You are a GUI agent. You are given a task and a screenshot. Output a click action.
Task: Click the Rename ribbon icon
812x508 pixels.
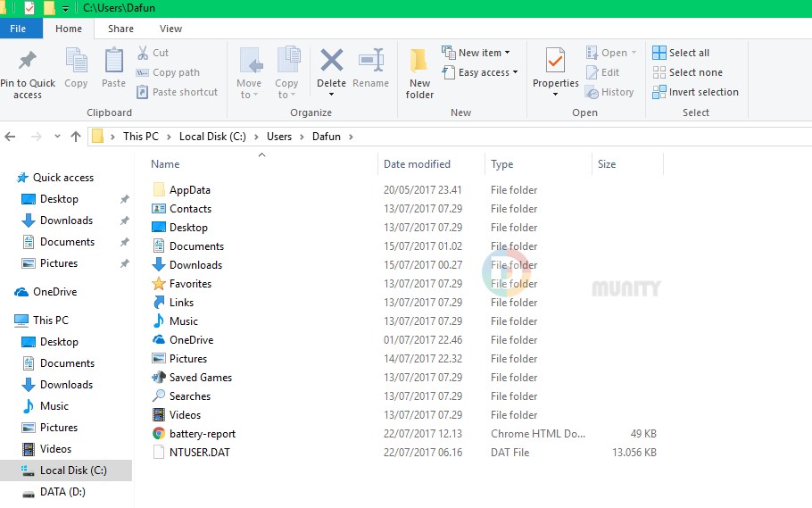370,62
